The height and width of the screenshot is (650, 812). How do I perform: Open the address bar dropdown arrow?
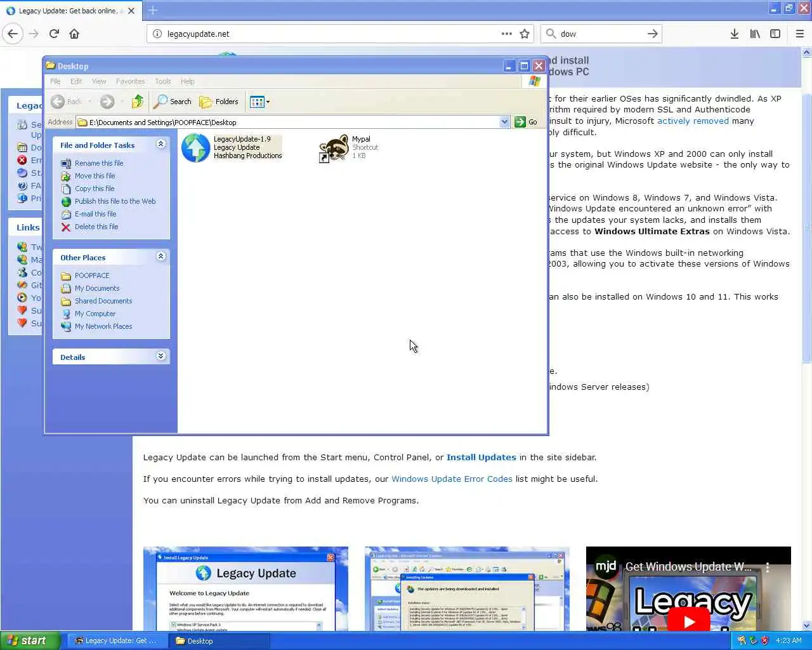click(504, 122)
